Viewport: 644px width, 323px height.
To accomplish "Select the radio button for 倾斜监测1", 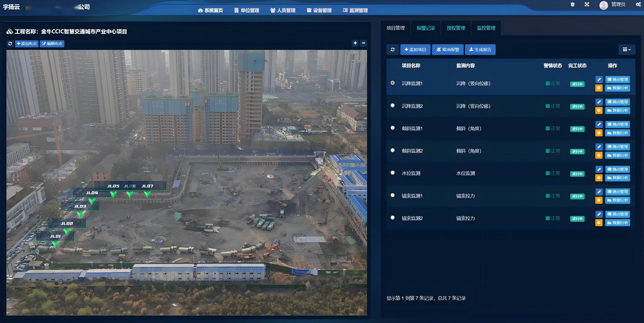I will tap(392, 128).
